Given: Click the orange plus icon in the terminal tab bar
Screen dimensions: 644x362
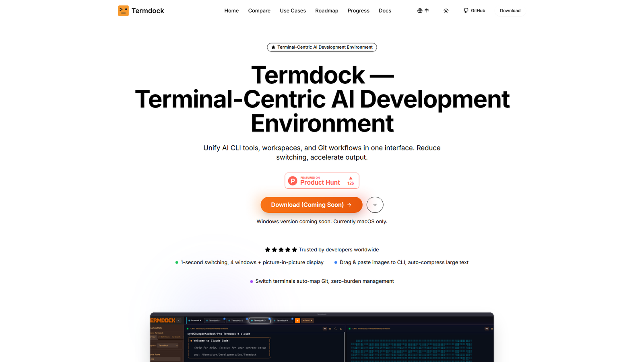Looking at the screenshot, I should [297, 321].
